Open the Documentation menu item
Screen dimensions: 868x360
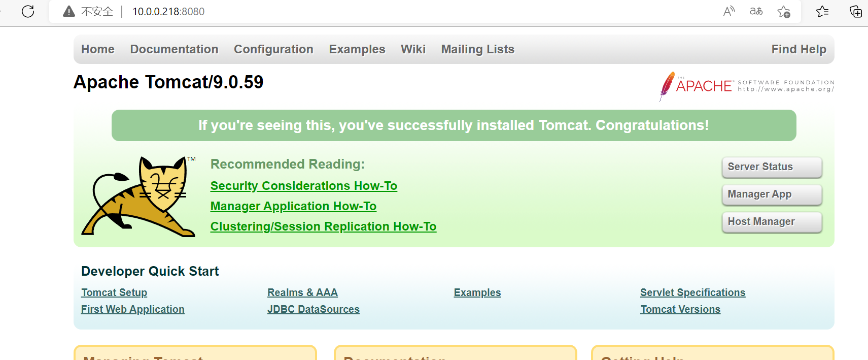tap(174, 49)
